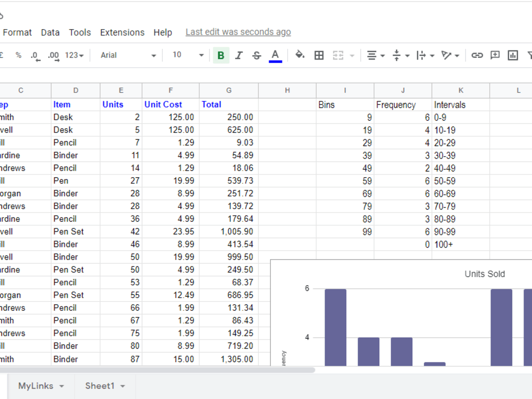Select column J header
The width and height of the screenshot is (532, 399).
(403, 90)
